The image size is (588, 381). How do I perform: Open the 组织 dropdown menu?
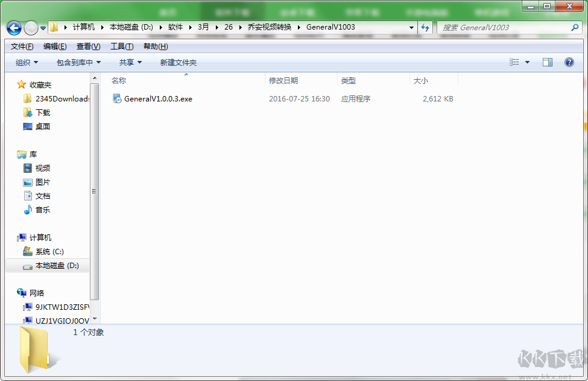pyautogui.click(x=25, y=62)
